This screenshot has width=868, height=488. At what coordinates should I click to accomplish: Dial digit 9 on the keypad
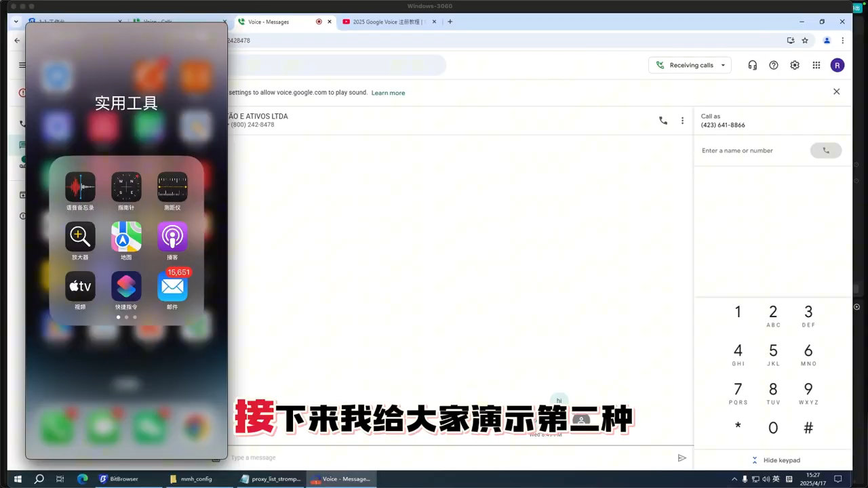pos(808,392)
